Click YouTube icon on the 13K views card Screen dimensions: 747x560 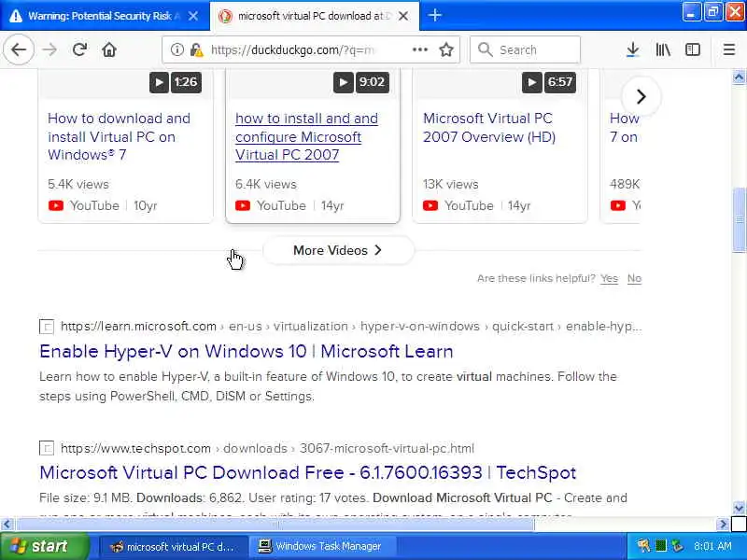pos(430,205)
